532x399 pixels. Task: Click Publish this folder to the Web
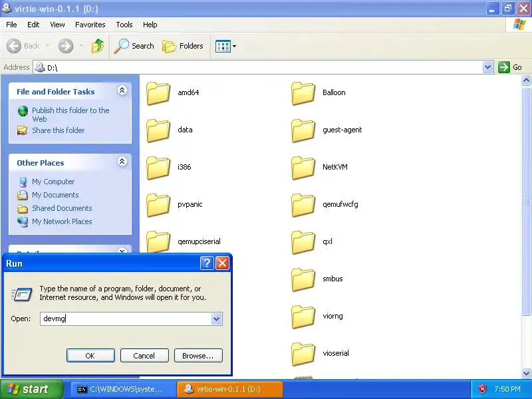pyautogui.click(x=70, y=114)
